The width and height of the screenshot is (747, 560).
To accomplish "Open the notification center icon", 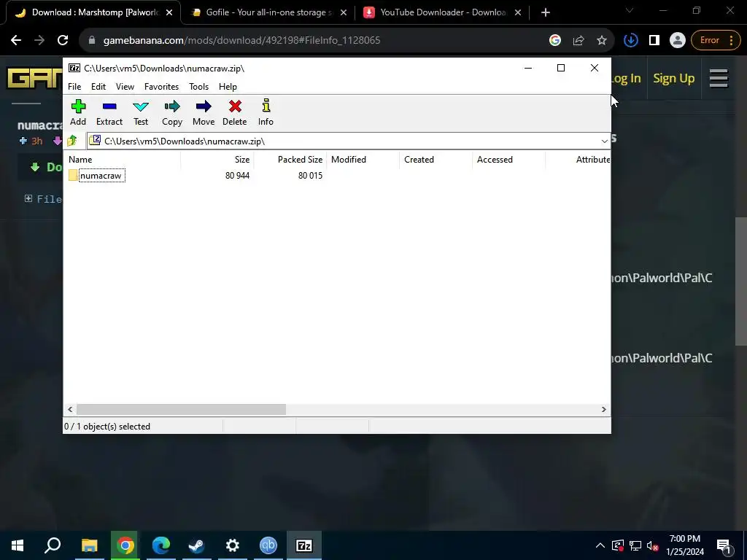I will [724, 545].
